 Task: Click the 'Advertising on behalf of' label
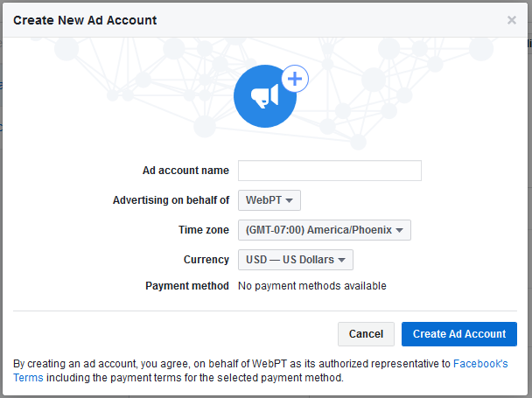[171, 200]
